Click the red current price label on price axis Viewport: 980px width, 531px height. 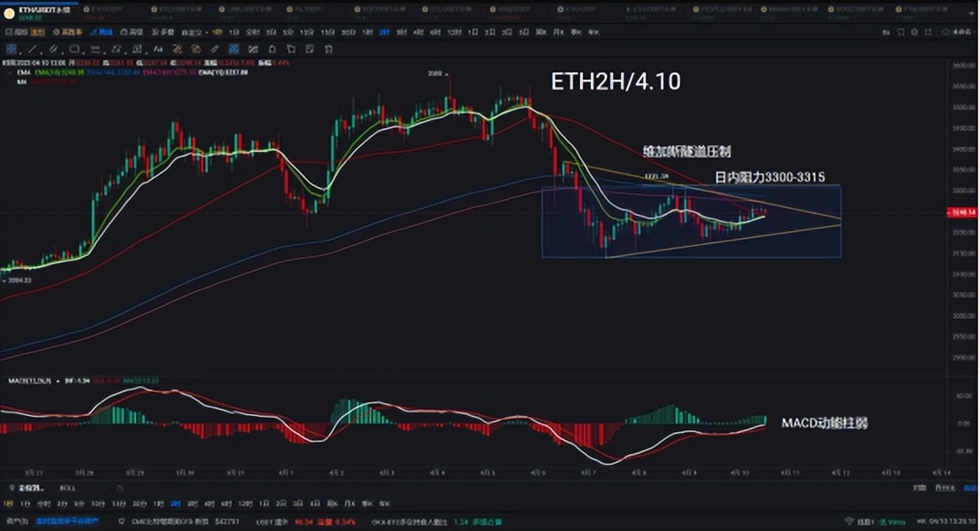point(962,212)
